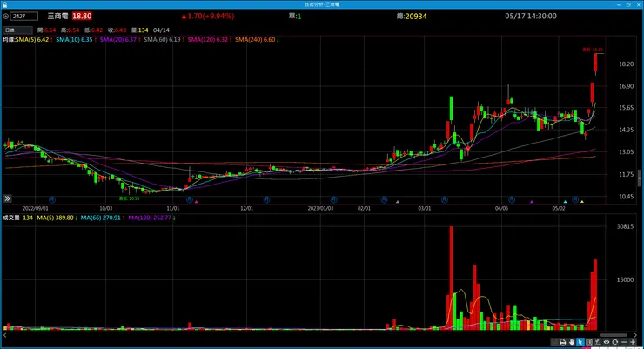Click the first dim icon in the bottom toolbar

tap(554, 342)
